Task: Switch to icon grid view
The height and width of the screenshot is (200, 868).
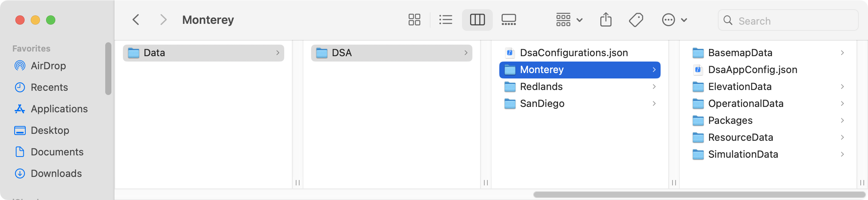Action: (x=414, y=20)
